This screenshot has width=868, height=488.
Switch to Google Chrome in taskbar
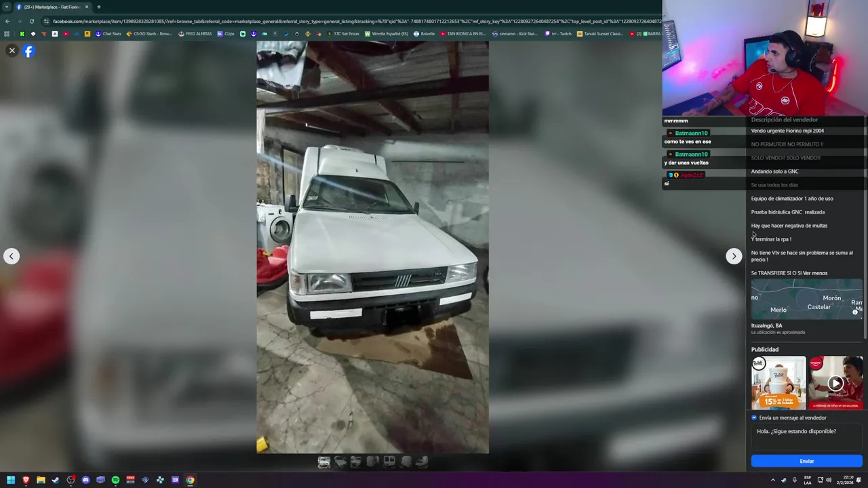tap(190, 480)
